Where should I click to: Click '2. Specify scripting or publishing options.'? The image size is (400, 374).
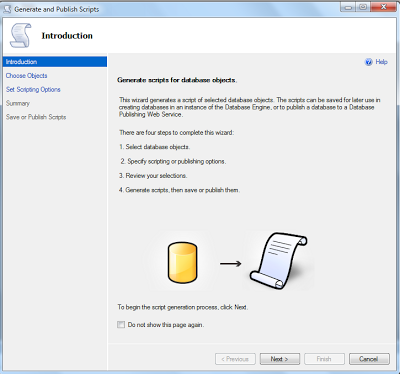(x=173, y=161)
